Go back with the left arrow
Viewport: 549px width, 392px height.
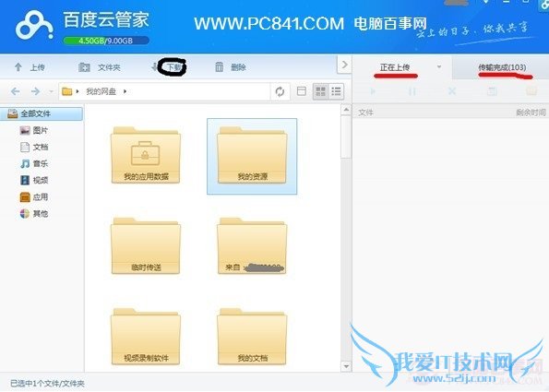click(x=15, y=91)
